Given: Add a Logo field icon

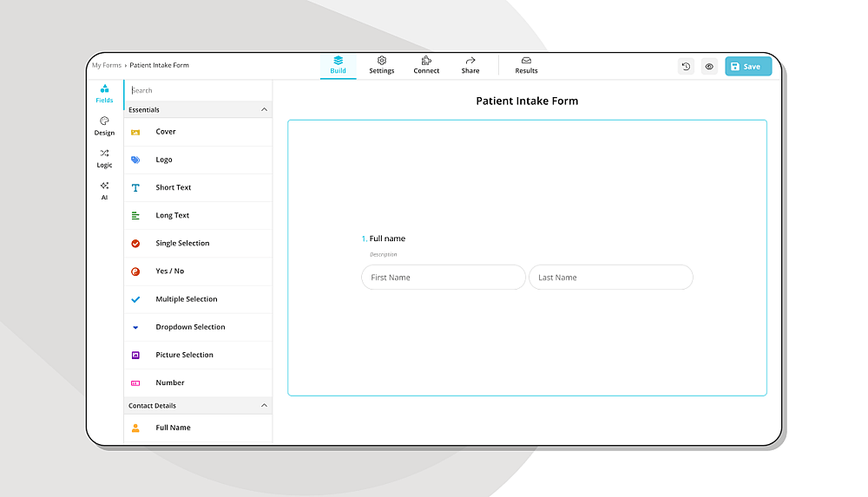Looking at the screenshot, I should (x=135, y=160).
